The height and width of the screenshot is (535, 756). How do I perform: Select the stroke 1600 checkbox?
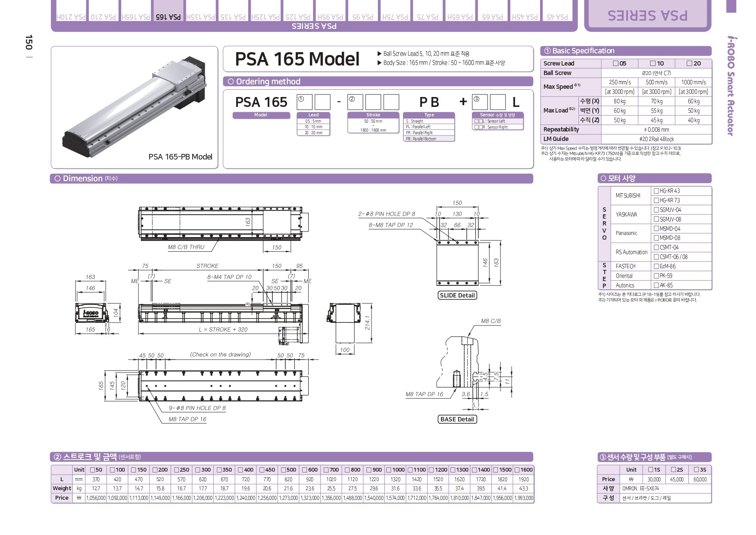[517, 470]
